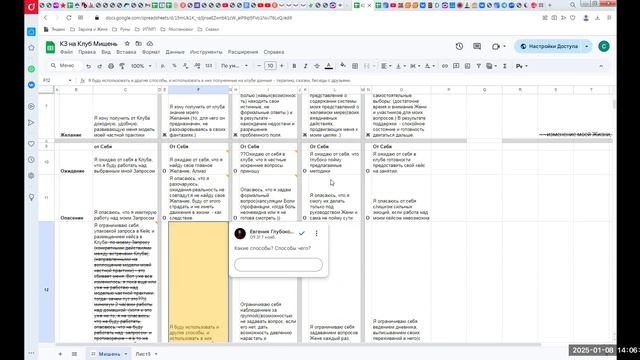Screen dimensions: 640x360
Task: Star the КЗ на Клуб Мишень document
Action: (127, 43)
